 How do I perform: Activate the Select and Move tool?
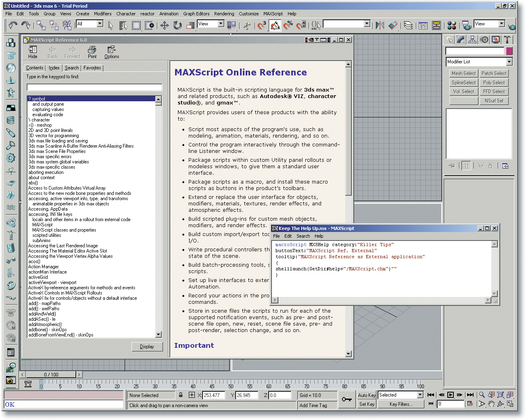coord(165,25)
